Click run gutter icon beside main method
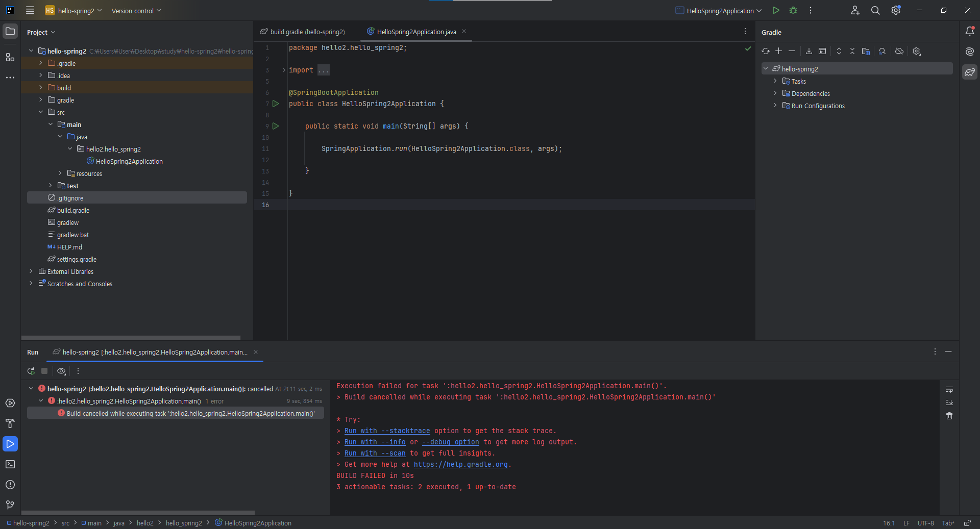The height and width of the screenshot is (529, 980). 276,126
